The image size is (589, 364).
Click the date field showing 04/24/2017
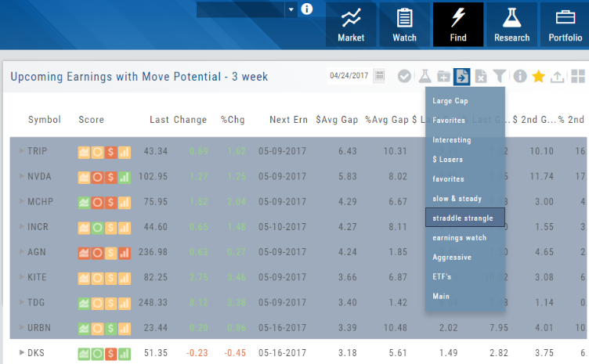(350, 76)
